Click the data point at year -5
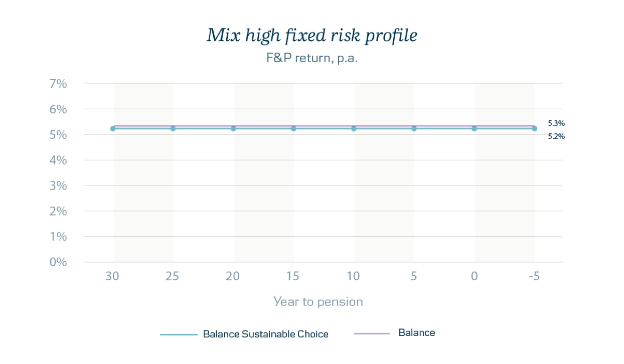624x364 pixels. coord(534,129)
